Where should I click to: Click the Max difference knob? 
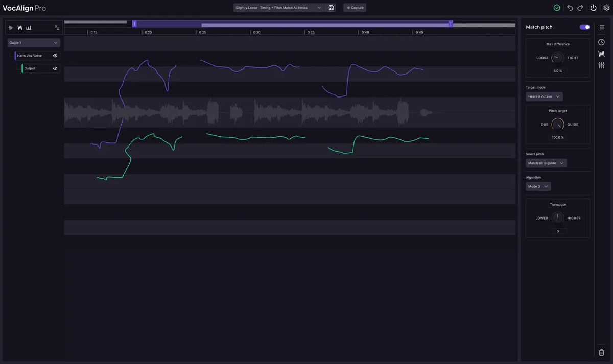click(558, 58)
